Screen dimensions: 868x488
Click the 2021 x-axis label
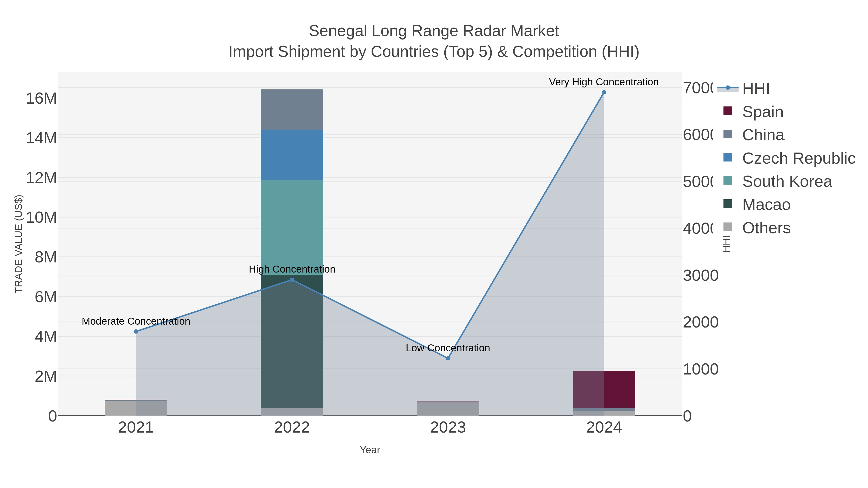136,428
